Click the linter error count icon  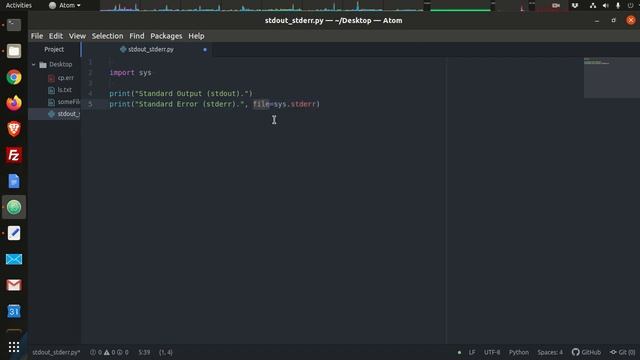click(x=93, y=352)
